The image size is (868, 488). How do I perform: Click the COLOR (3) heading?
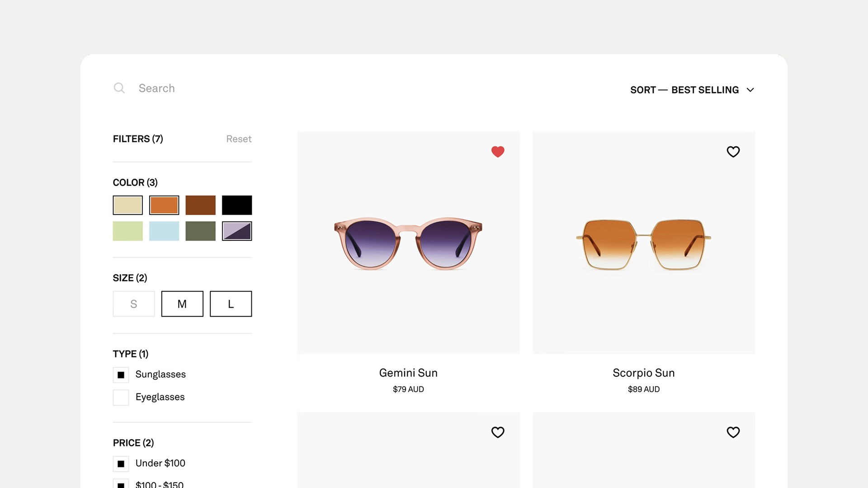(x=135, y=183)
